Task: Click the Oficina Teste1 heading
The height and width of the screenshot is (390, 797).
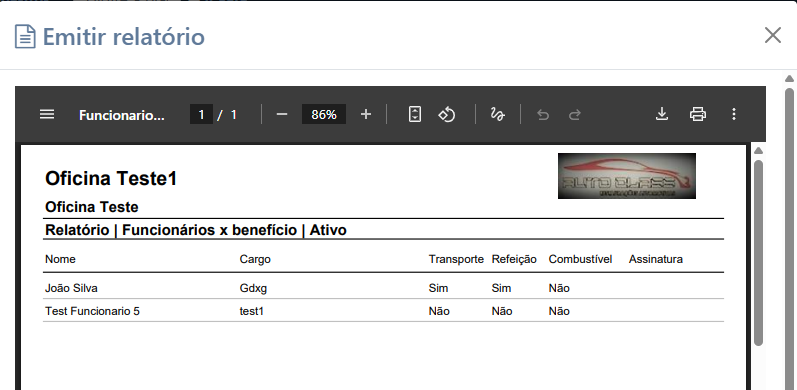Action: point(111,178)
